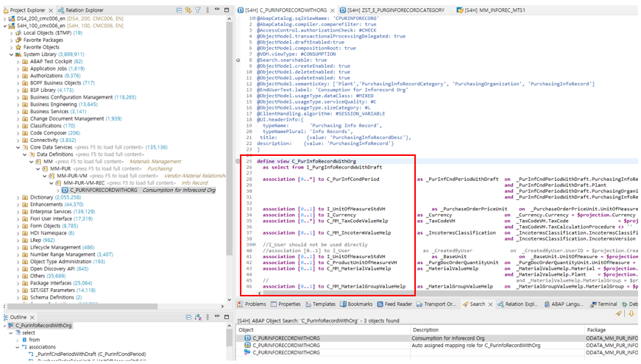The height and width of the screenshot is (364, 641).
Task: Collapse all nodes in Project Explorer toolbar
Action: tap(179, 10)
